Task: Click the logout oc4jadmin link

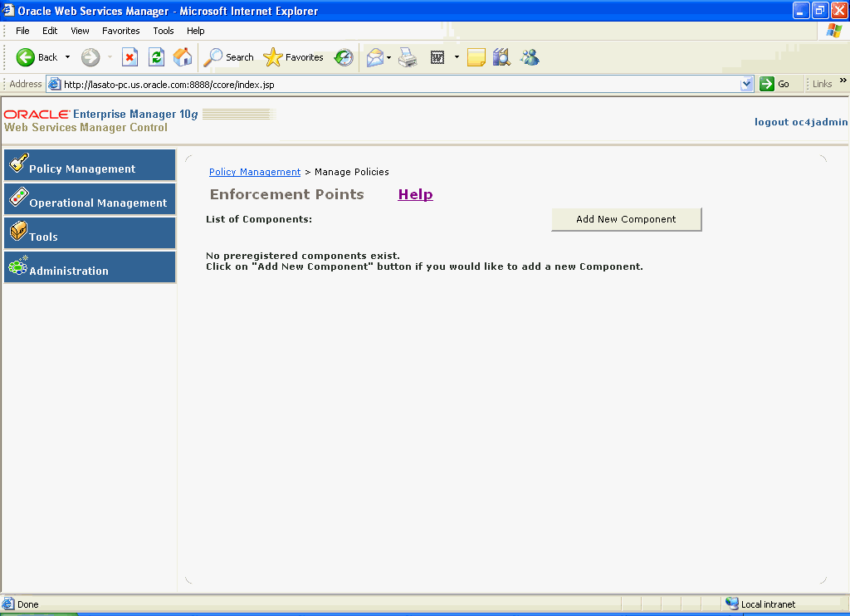Action: tap(801, 122)
